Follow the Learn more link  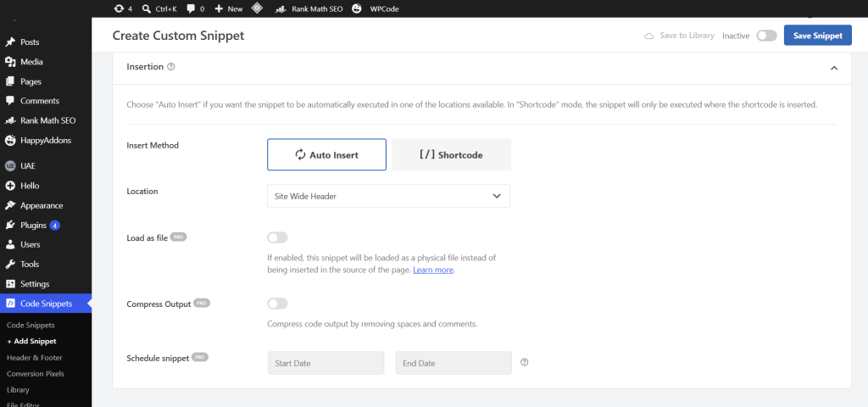(x=433, y=270)
